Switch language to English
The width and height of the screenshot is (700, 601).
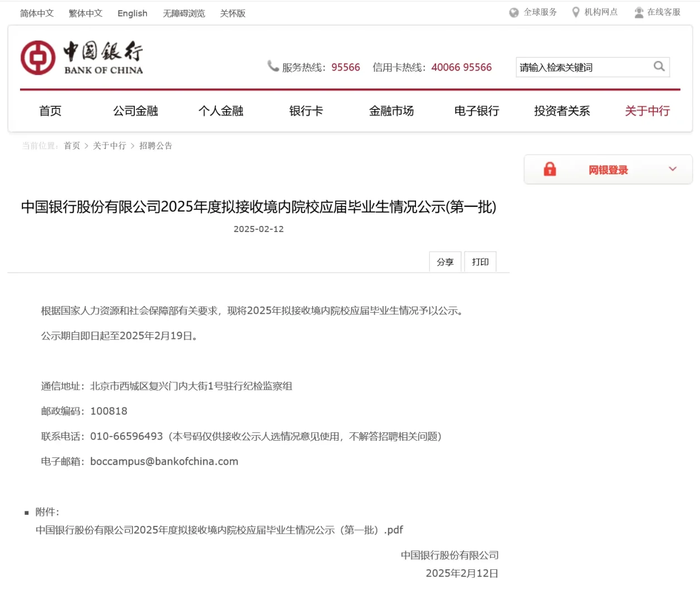point(133,13)
